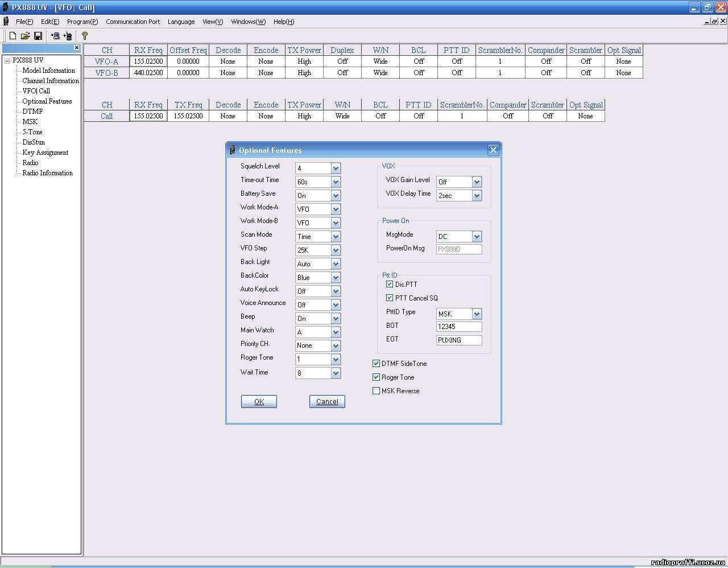Open the Work Mode-A dropdown
Image resolution: width=728 pixels, height=568 pixels.
click(x=336, y=209)
